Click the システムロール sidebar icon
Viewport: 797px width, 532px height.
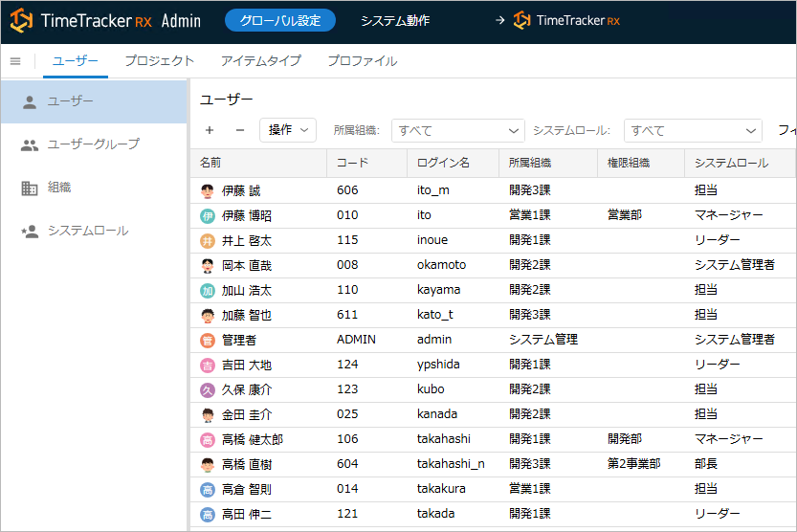coord(30,231)
